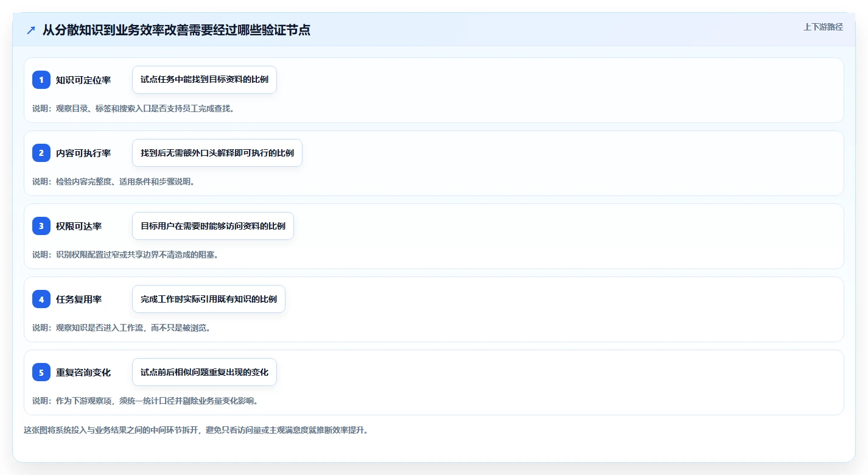Screen dimensions: 868x475
Task: Click the note about 检验内容完整度、适用条件
Action: click(113, 181)
